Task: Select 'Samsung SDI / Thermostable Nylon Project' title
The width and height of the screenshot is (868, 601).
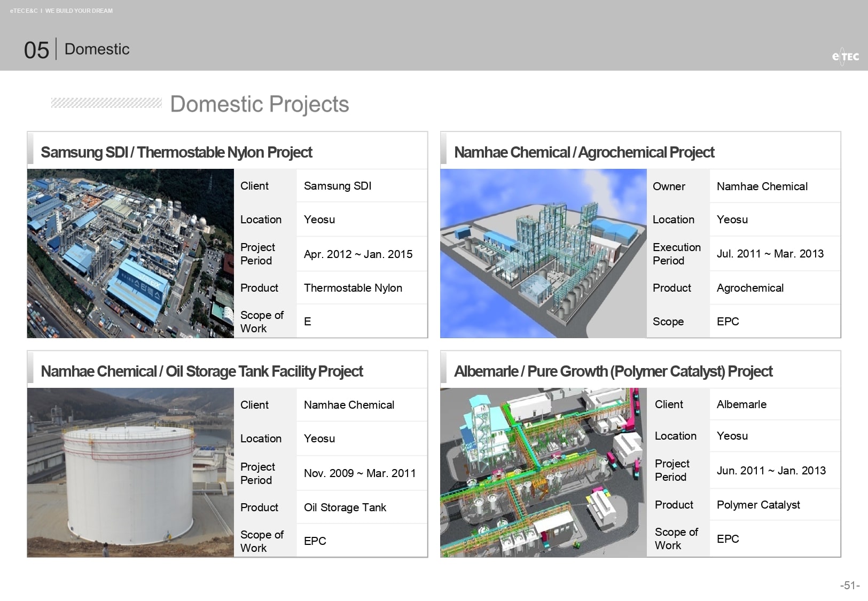Action: click(176, 152)
